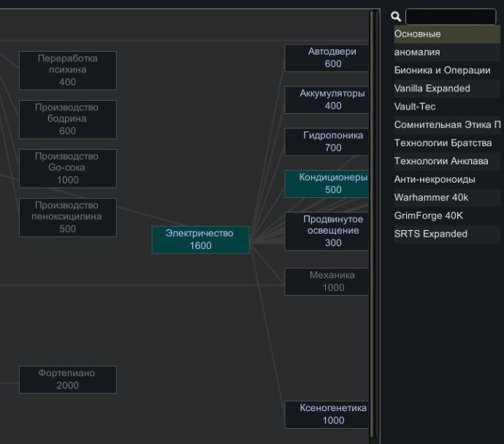The width and height of the screenshot is (504, 444).
Task: Select Производство Go-сока research node
Action: (67, 168)
